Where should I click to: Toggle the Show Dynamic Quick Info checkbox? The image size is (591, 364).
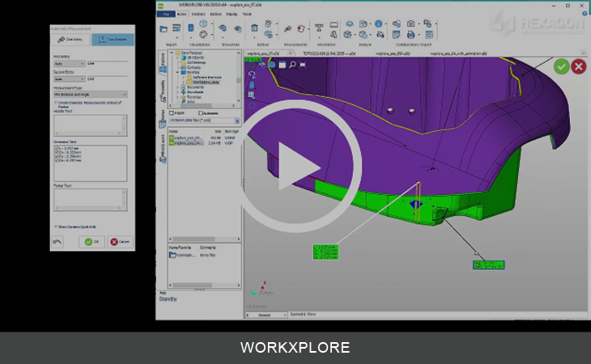(x=56, y=226)
